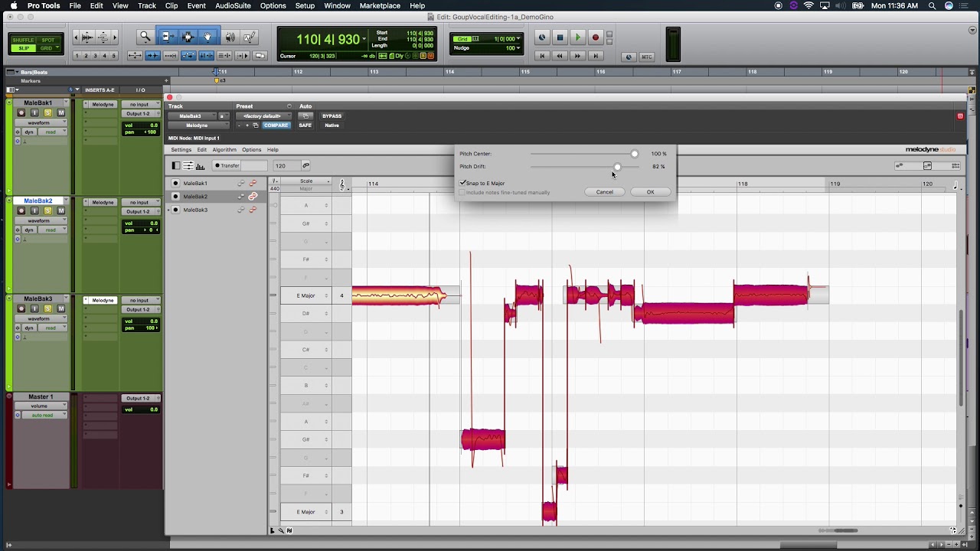Uncheck Snap to E Major
This screenshot has height=551, width=980.
462,183
